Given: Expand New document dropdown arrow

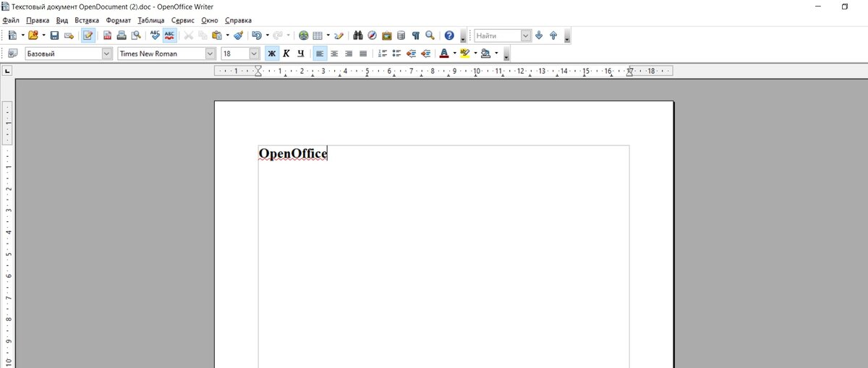Looking at the screenshot, I should [22, 35].
